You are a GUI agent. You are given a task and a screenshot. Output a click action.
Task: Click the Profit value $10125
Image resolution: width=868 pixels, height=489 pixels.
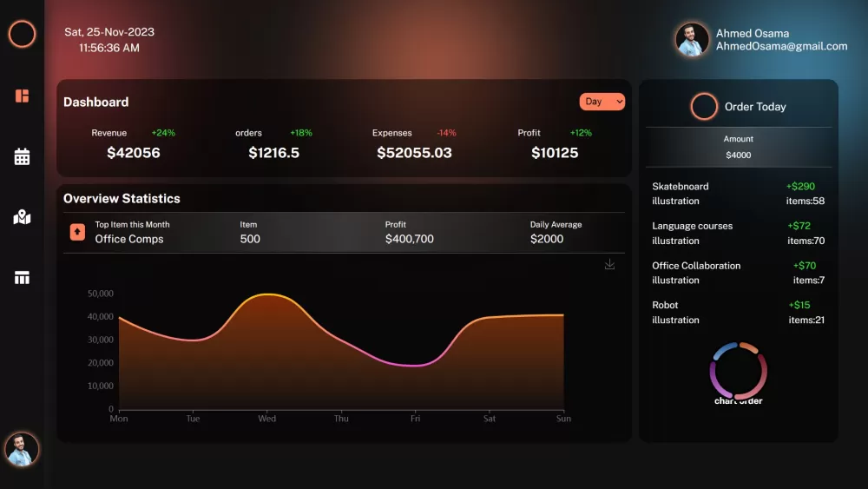(555, 153)
